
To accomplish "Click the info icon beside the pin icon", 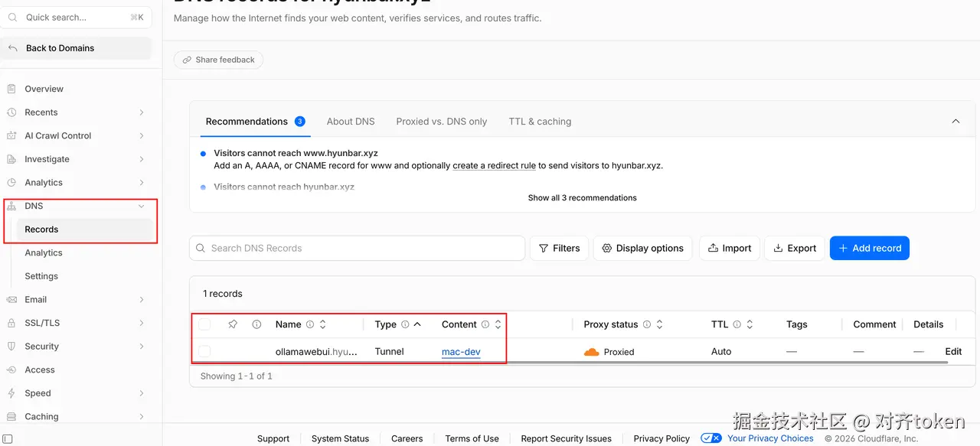I will [x=256, y=324].
